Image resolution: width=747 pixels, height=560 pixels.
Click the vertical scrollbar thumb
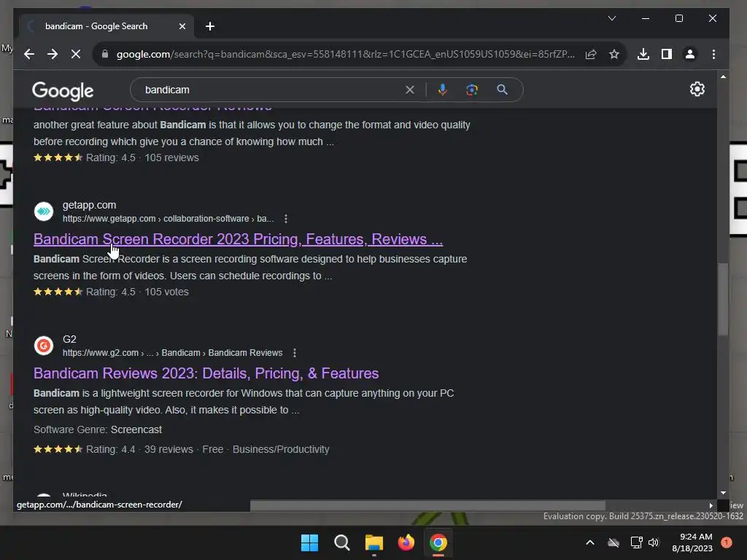(723, 299)
